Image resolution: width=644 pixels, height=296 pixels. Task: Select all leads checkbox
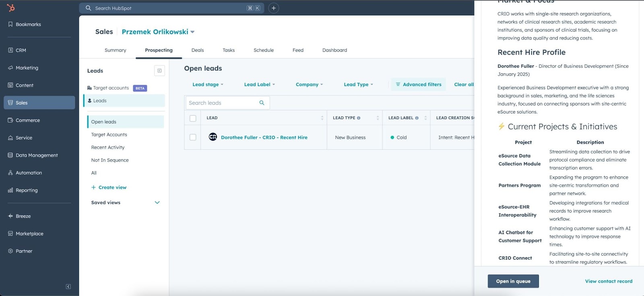[193, 118]
